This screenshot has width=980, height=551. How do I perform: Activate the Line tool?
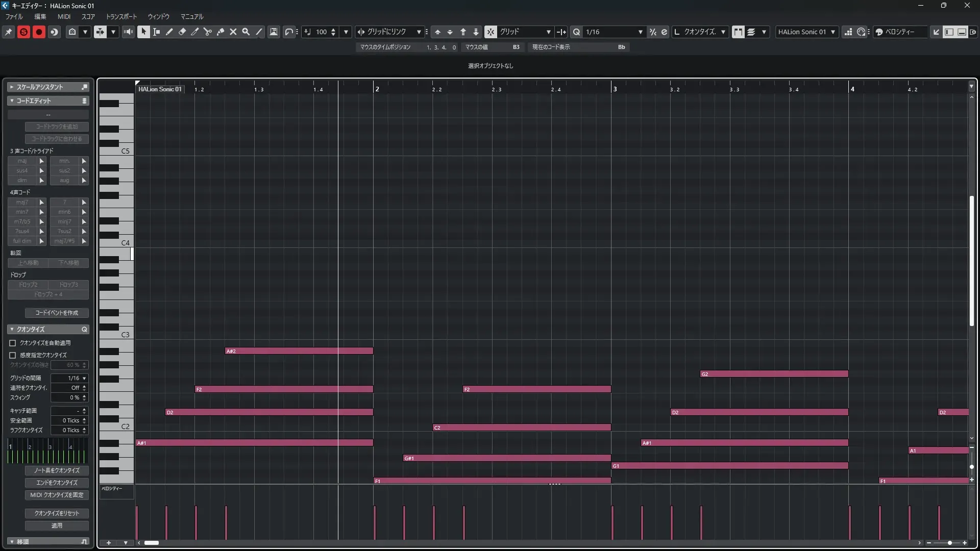259,32
